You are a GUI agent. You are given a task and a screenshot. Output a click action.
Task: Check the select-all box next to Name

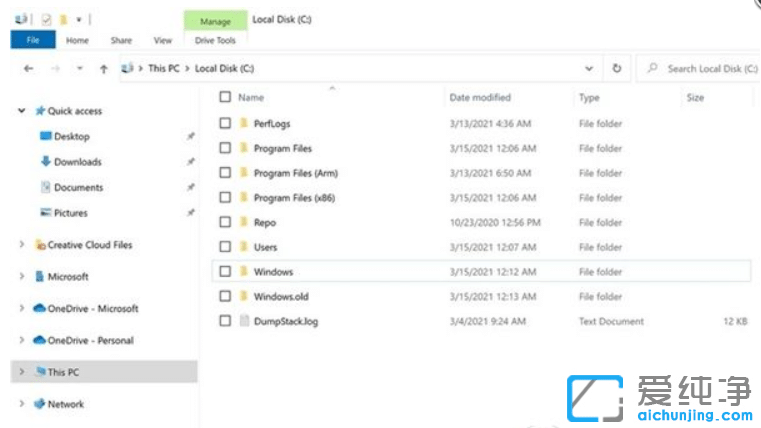(225, 97)
